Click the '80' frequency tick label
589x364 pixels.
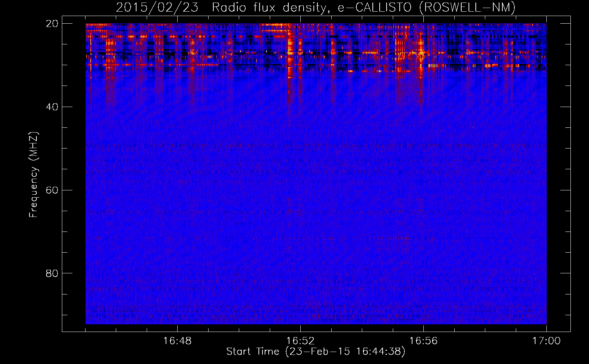(x=52, y=273)
